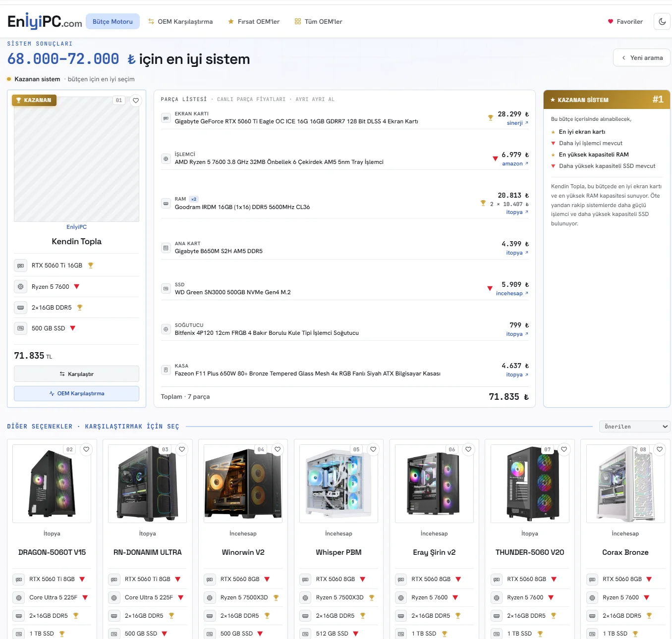Click the Kendin Topla system title
This screenshot has height=639, width=672.
coord(76,241)
